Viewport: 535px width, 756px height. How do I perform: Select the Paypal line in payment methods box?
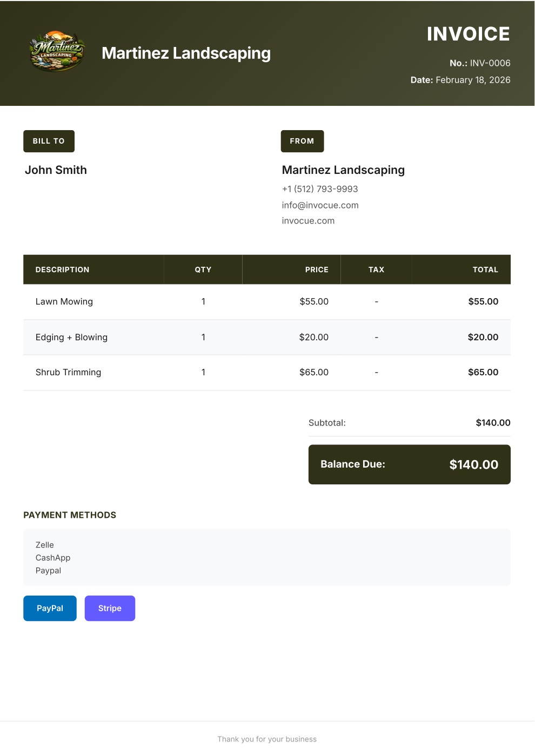(x=48, y=571)
